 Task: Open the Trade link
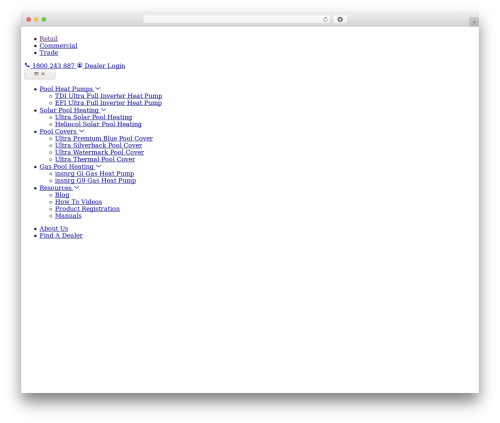pyautogui.click(x=49, y=53)
